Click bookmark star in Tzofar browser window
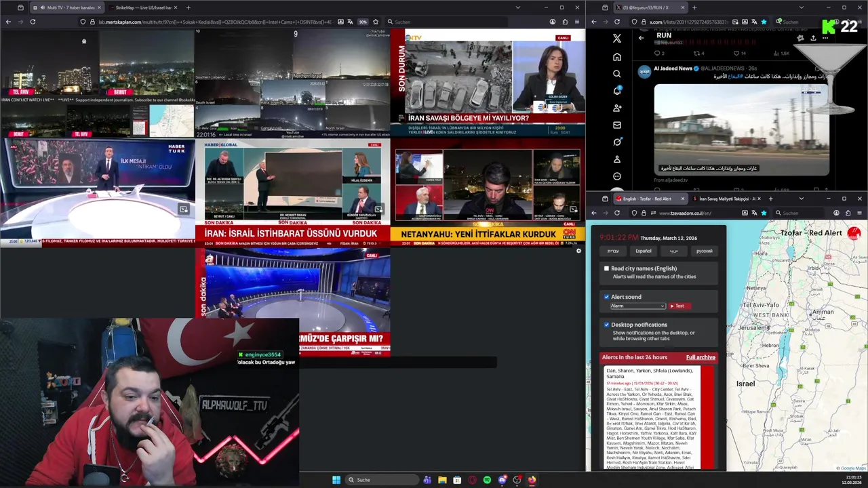 [764, 213]
